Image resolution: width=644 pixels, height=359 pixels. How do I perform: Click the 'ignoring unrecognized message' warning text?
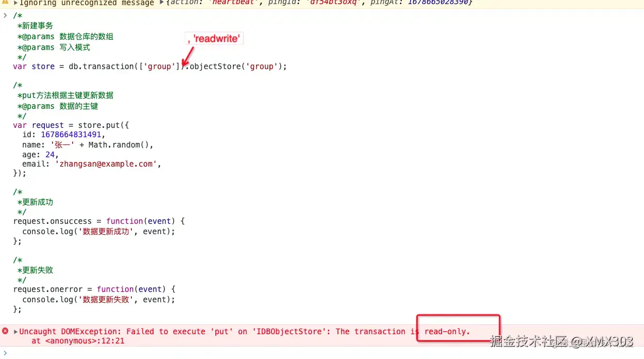87,3
